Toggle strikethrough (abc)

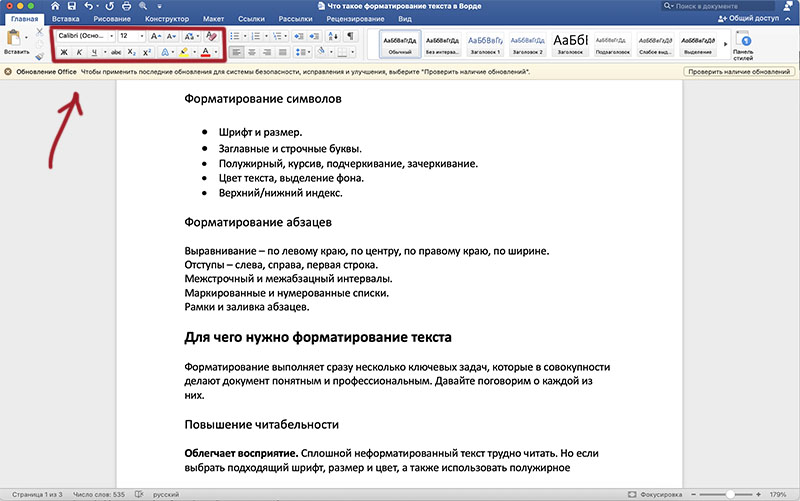116,52
